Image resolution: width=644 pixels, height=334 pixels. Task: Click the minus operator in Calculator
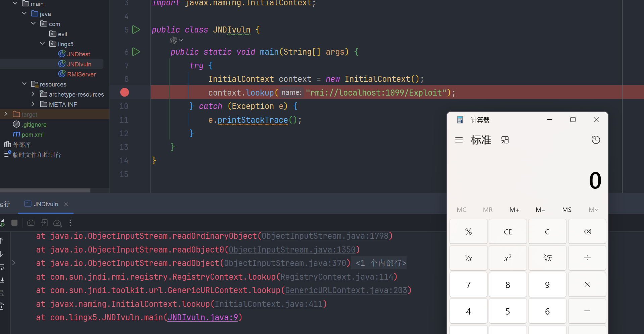pyautogui.click(x=587, y=311)
